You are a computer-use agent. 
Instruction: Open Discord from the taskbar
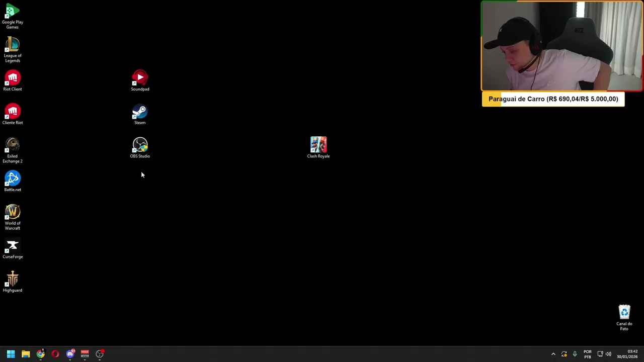pyautogui.click(x=70, y=354)
